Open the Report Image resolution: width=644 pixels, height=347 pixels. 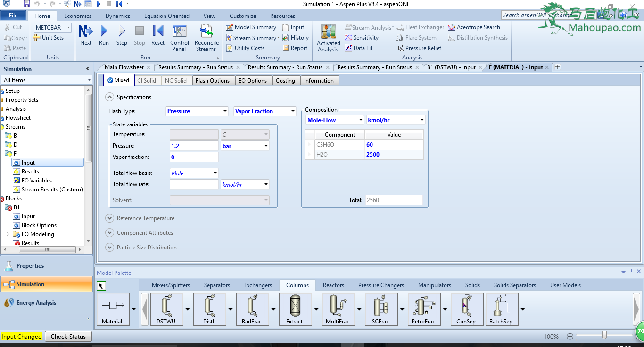click(295, 48)
